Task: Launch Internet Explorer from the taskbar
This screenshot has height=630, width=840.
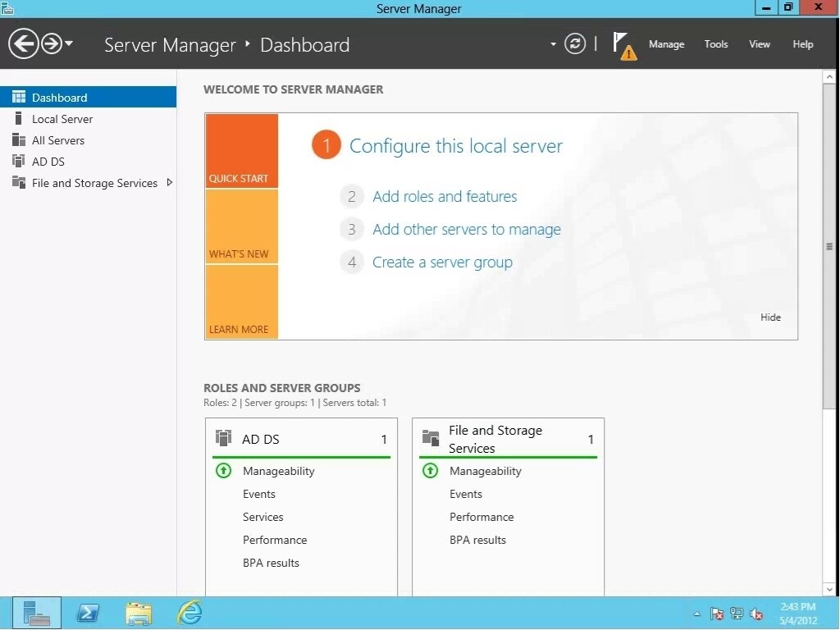Action: (189, 613)
